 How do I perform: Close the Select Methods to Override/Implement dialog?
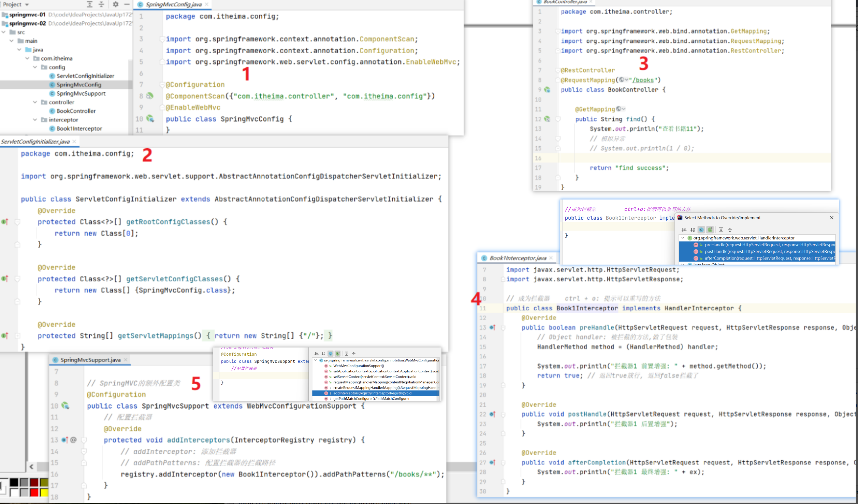[832, 218]
